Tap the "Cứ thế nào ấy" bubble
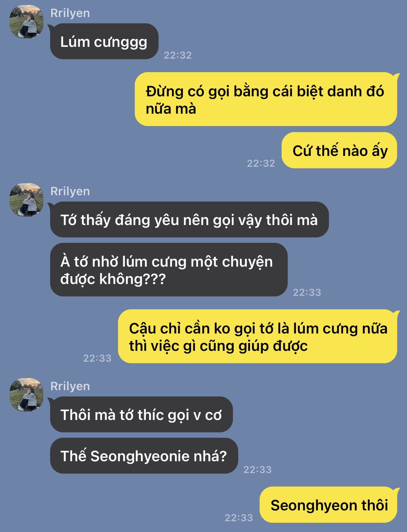407x532 pixels. click(339, 150)
